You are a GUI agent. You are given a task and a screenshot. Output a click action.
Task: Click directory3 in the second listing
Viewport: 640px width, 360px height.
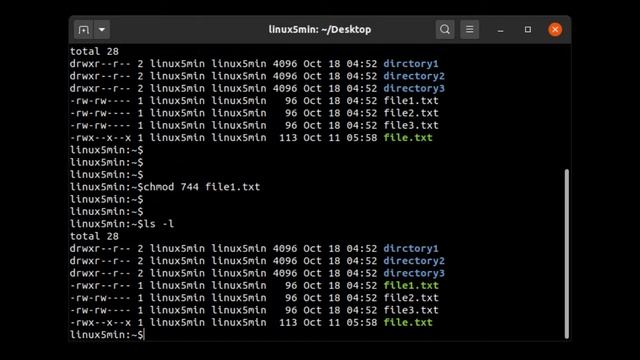coord(414,273)
